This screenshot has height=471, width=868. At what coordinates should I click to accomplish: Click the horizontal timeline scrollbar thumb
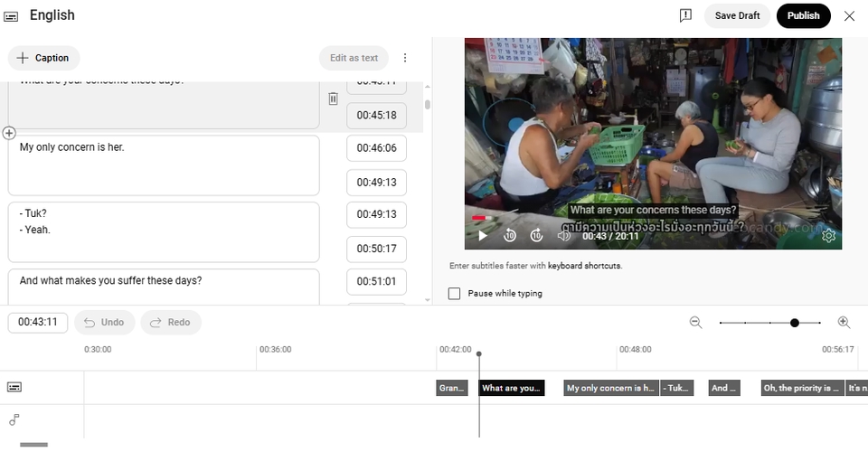[33, 445]
